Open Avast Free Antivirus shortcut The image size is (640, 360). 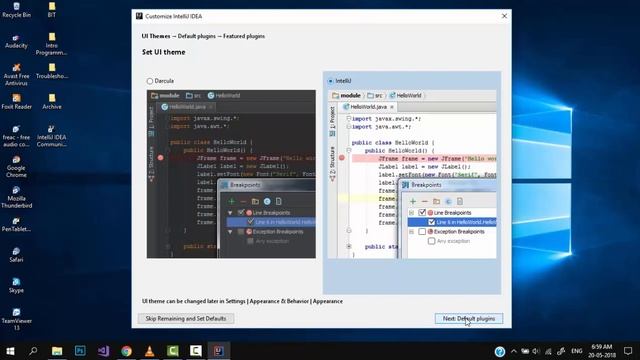click(16, 75)
